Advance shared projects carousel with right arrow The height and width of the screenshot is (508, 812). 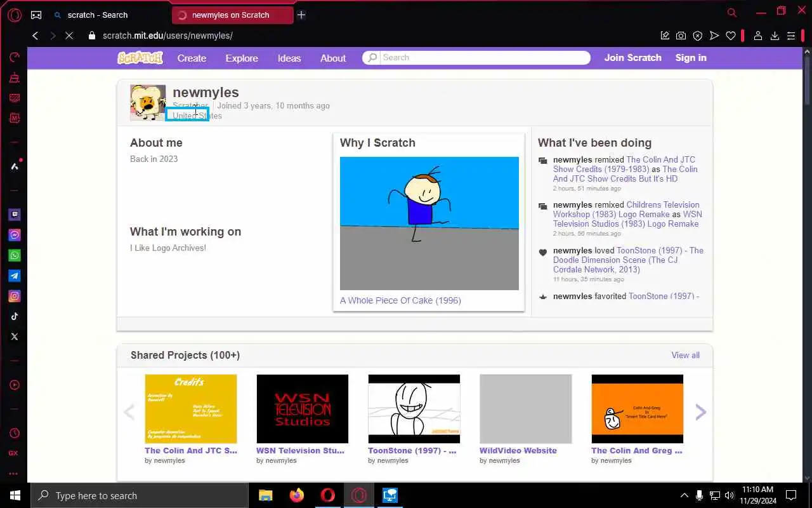(x=700, y=413)
